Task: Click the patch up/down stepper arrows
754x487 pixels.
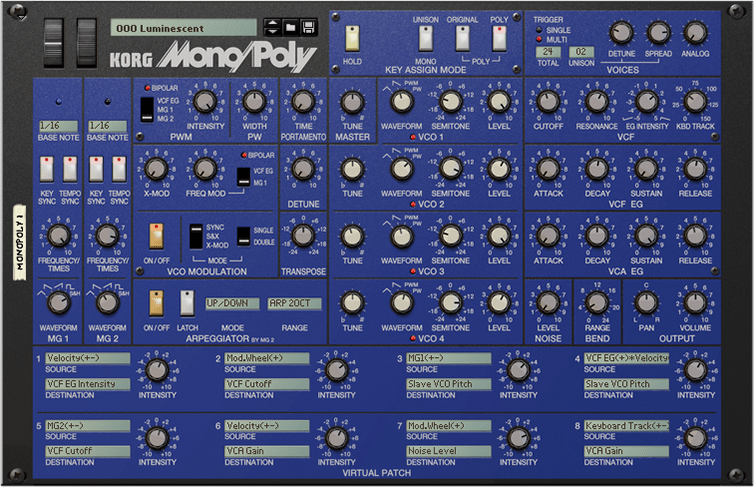Action: pyautogui.click(x=271, y=27)
